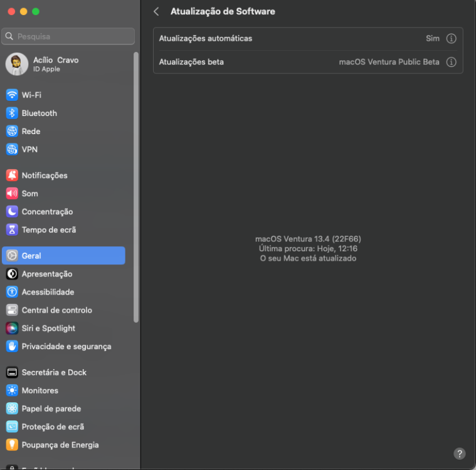Open the Monitores sun icon
The height and width of the screenshot is (470, 476).
(x=12, y=390)
